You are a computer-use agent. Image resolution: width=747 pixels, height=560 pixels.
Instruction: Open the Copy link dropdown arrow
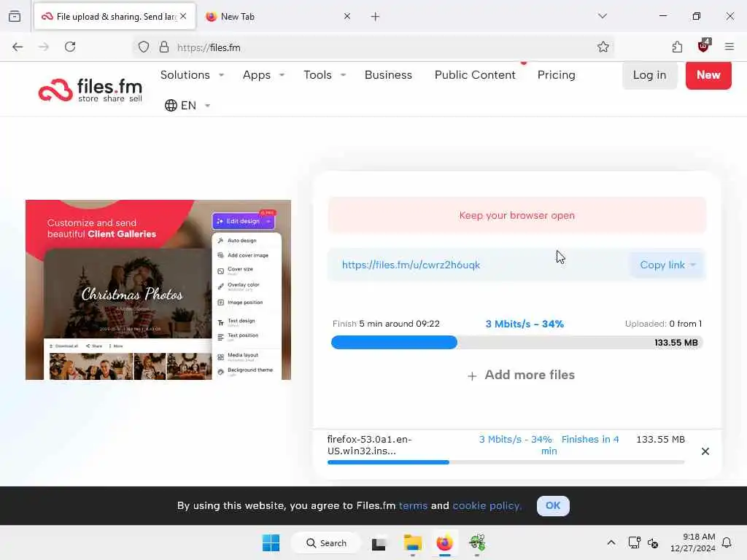[x=693, y=265]
